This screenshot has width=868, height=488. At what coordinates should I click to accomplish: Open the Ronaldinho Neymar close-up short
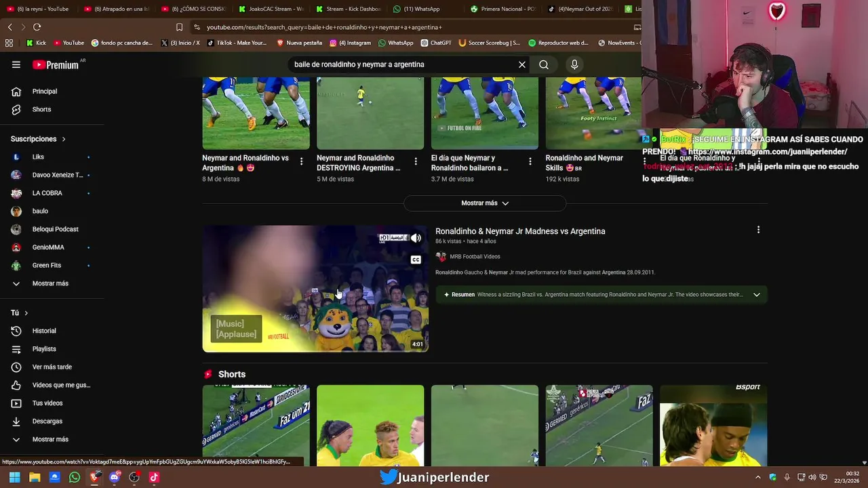tap(370, 426)
